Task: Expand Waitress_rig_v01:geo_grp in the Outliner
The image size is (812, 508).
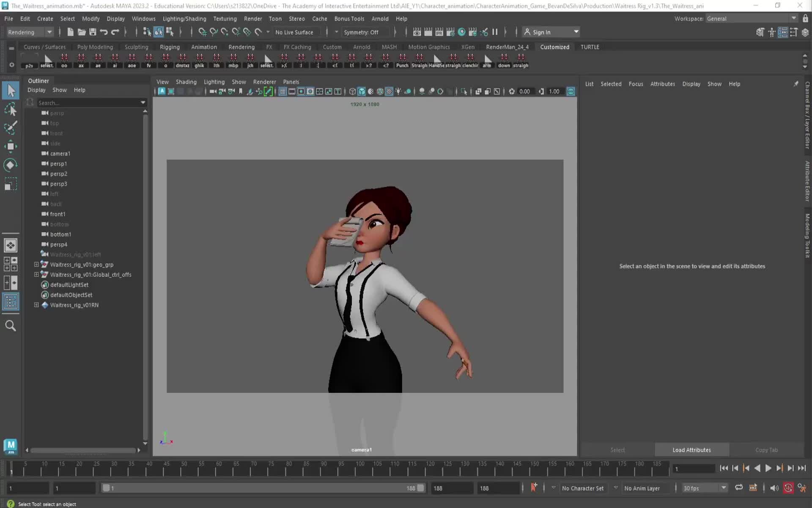Action: tap(36, 264)
